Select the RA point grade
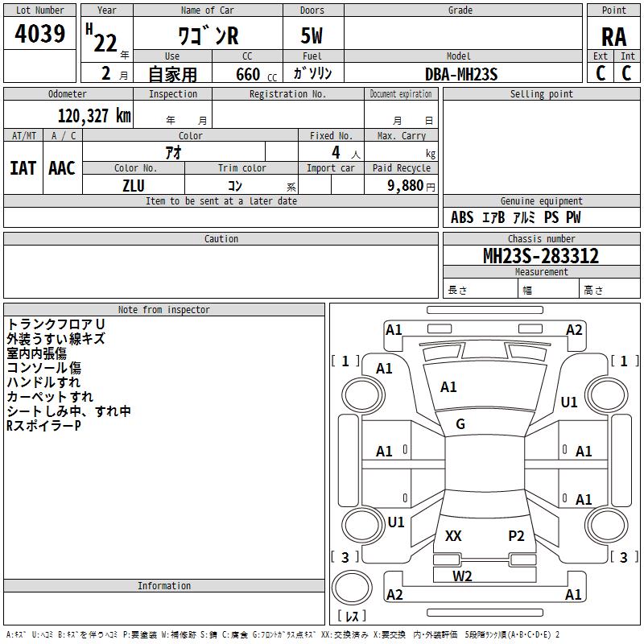The image size is (644, 644). pos(613,36)
